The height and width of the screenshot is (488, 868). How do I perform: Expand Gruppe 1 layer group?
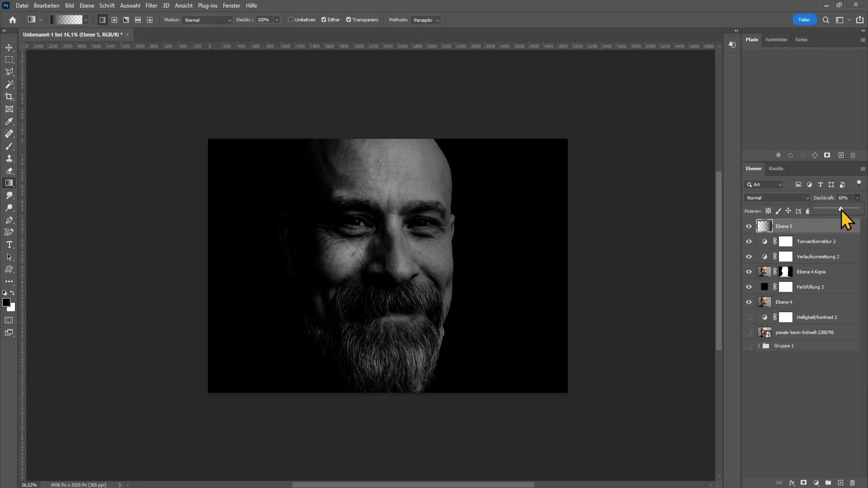click(x=757, y=346)
